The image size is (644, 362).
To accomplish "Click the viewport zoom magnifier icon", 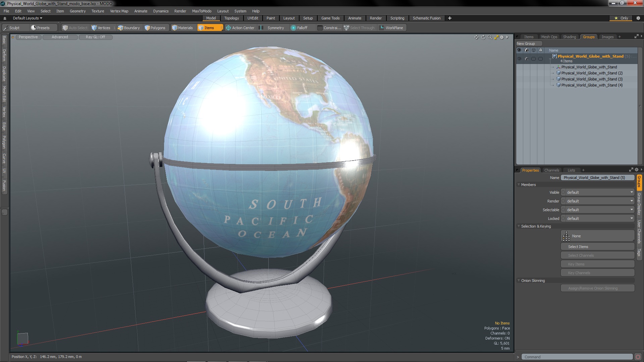I will 490,37.
